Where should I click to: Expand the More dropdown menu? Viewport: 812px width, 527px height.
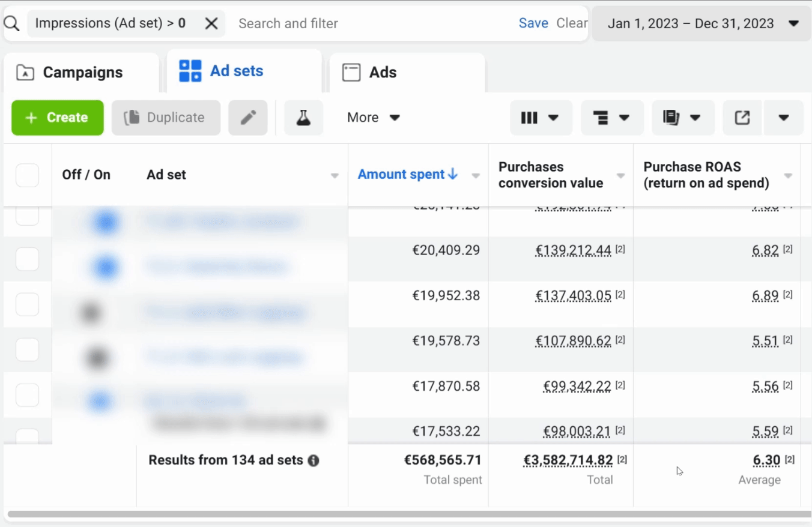373,118
